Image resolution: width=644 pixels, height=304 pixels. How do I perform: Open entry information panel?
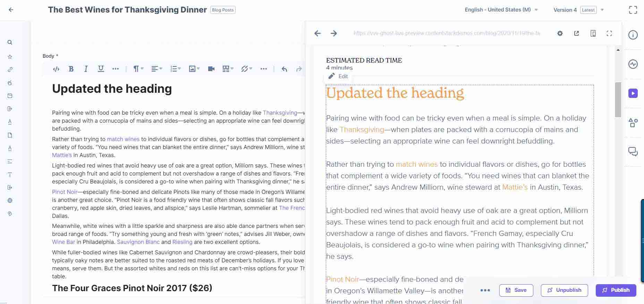coord(633,35)
